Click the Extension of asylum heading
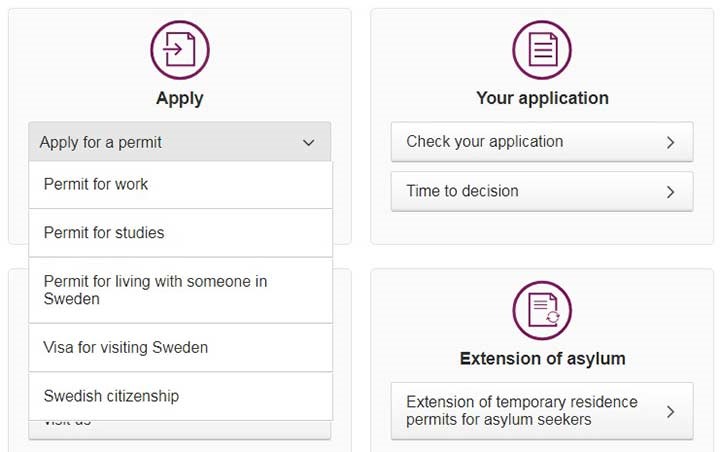The image size is (720, 452). pyautogui.click(x=542, y=359)
